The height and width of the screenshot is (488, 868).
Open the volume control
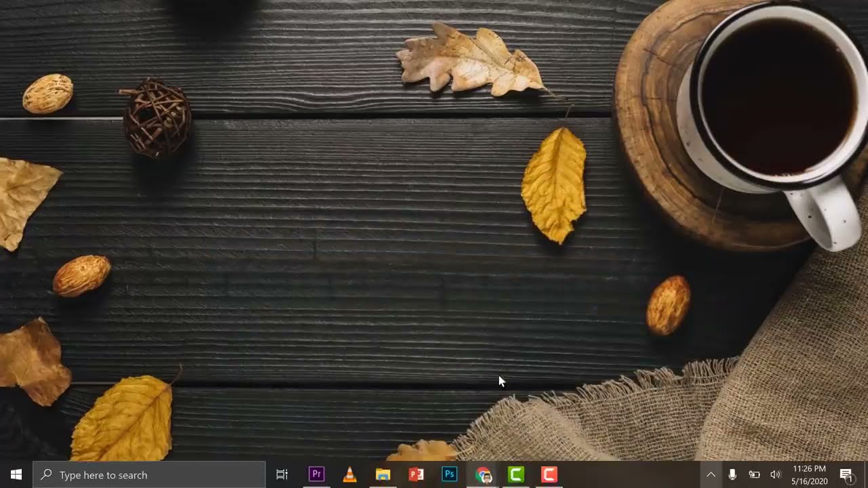[776, 474]
